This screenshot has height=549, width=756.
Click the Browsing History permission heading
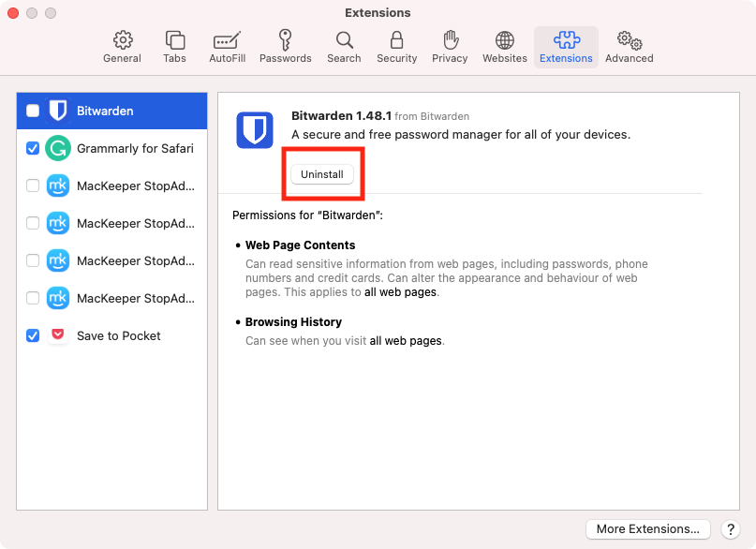click(293, 321)
